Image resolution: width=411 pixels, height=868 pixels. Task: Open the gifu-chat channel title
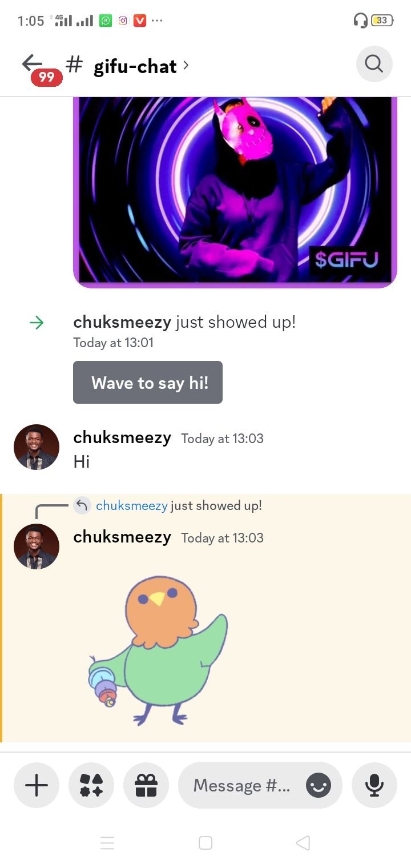point(135,66)
